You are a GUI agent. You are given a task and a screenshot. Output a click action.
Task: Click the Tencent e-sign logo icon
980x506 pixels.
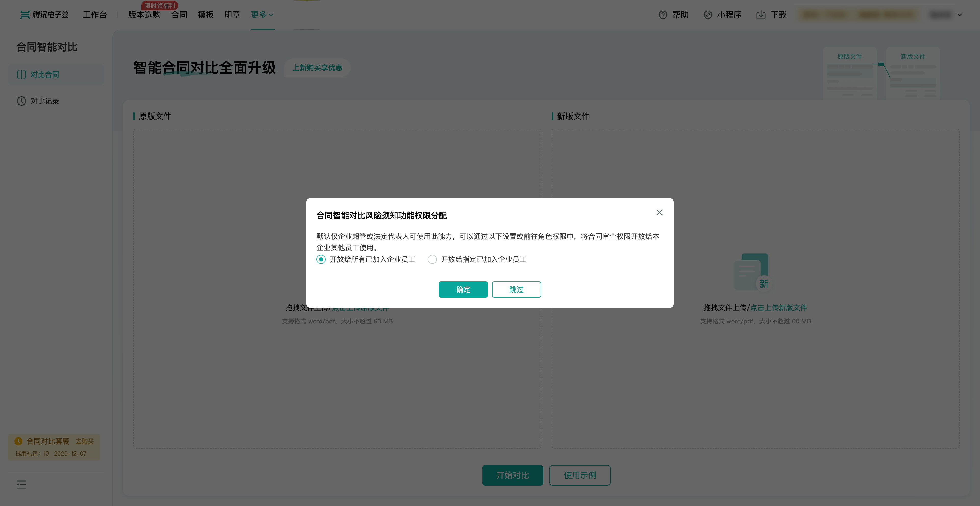pos(25,15)
